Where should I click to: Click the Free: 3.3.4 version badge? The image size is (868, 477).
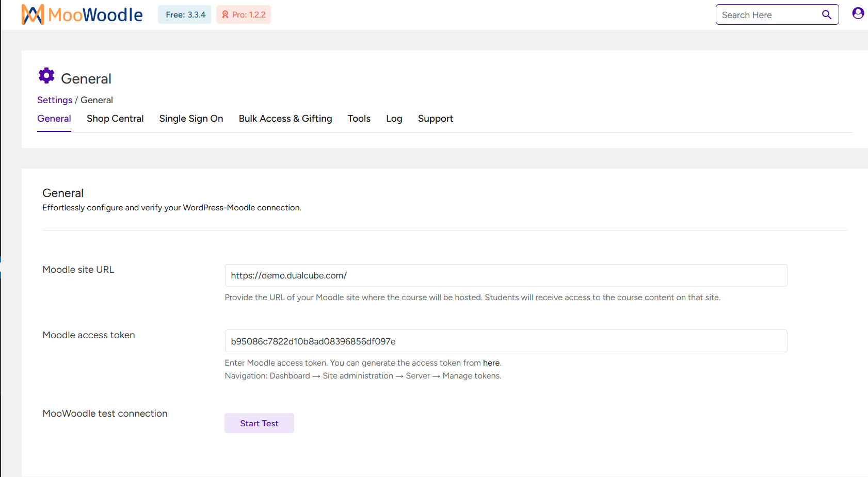click(x=184, y=14)
